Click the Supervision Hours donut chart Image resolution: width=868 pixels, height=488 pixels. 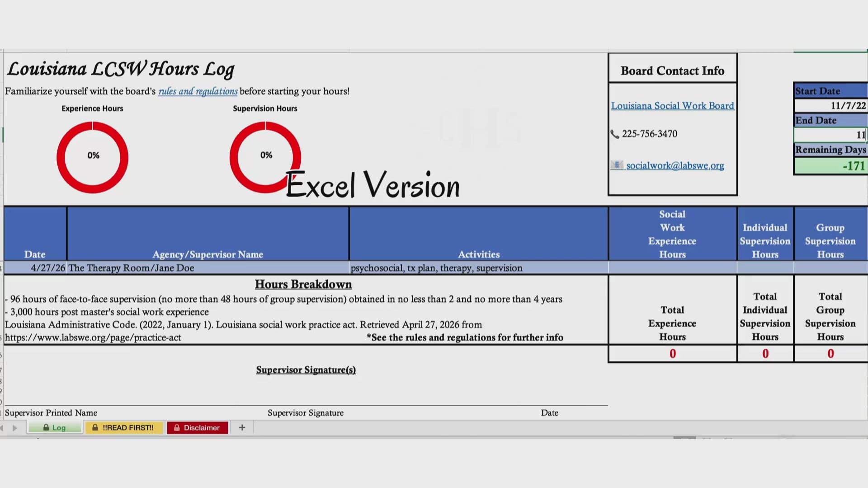pos(265,157)
